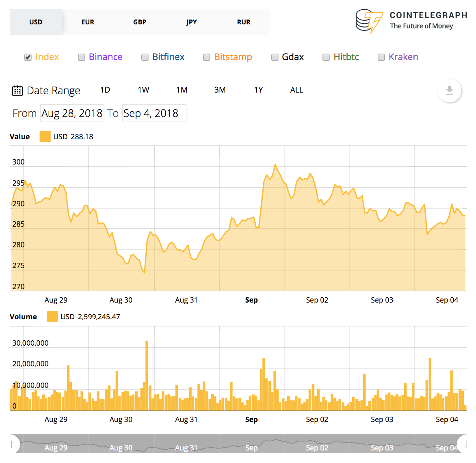The width and height of the screenshot is (476, 463).
Task: Enable the Bitfinex checkbox
Action: coord(145,57)
